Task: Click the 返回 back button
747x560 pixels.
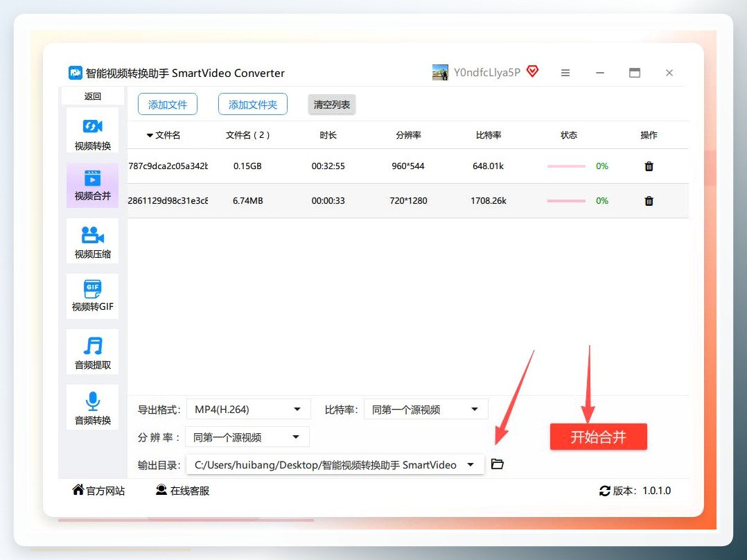Action: pos(92,96)
